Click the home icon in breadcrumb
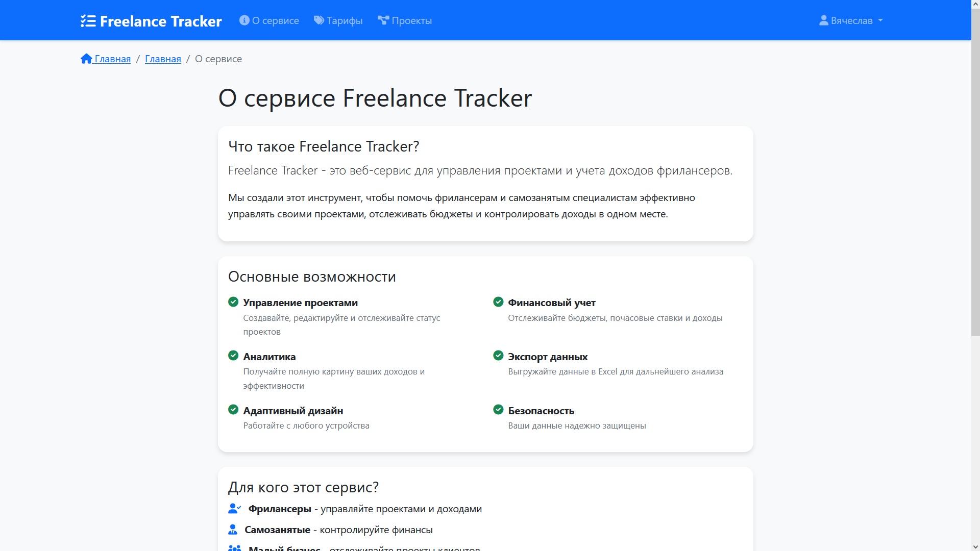 pyautogui.click(x=86, y=59)
